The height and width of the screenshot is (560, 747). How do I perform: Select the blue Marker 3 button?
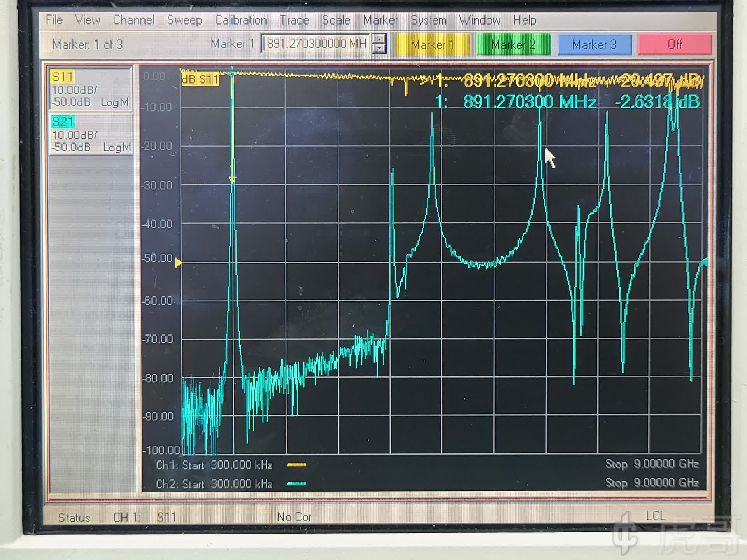(594, 45)
